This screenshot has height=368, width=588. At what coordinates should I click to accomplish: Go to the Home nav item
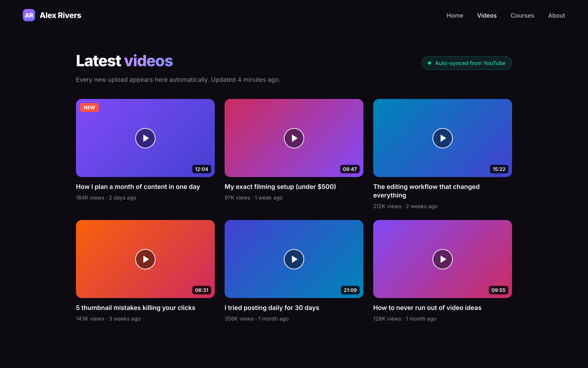455,15
